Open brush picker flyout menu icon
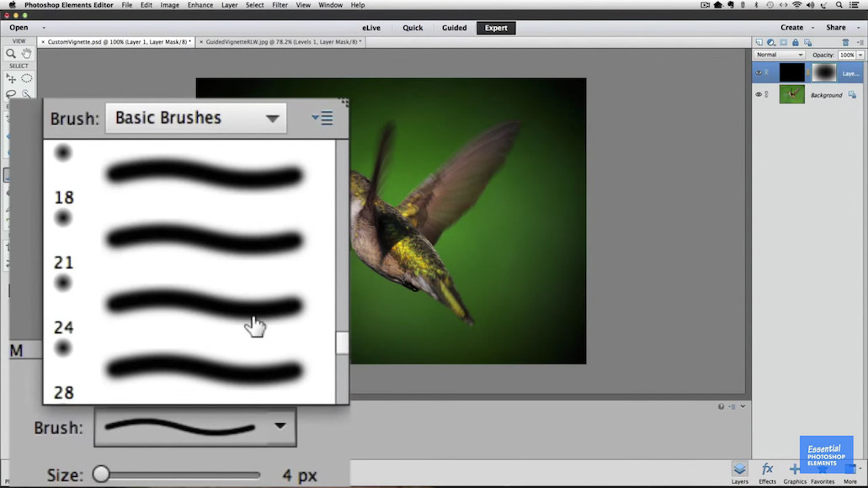 (x=322, y=118)
